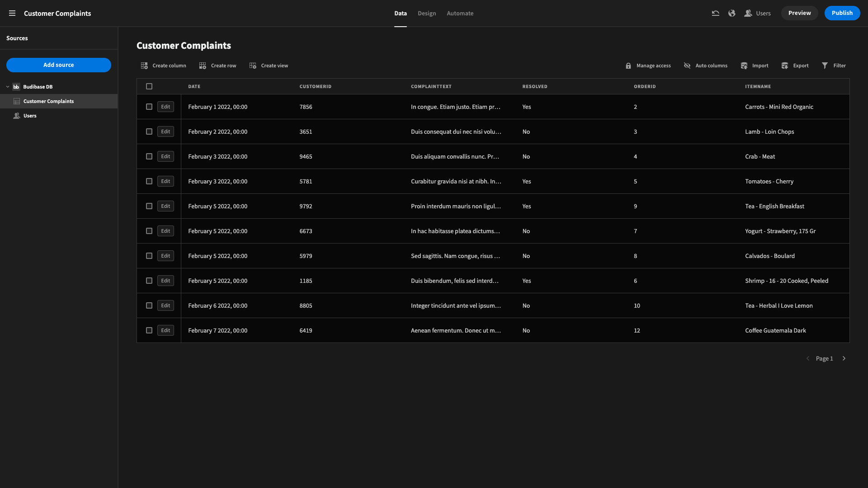Toggle checkbox on February 1 complaint row
Viewport: 868px width, 488px height.
click(149, 107)
